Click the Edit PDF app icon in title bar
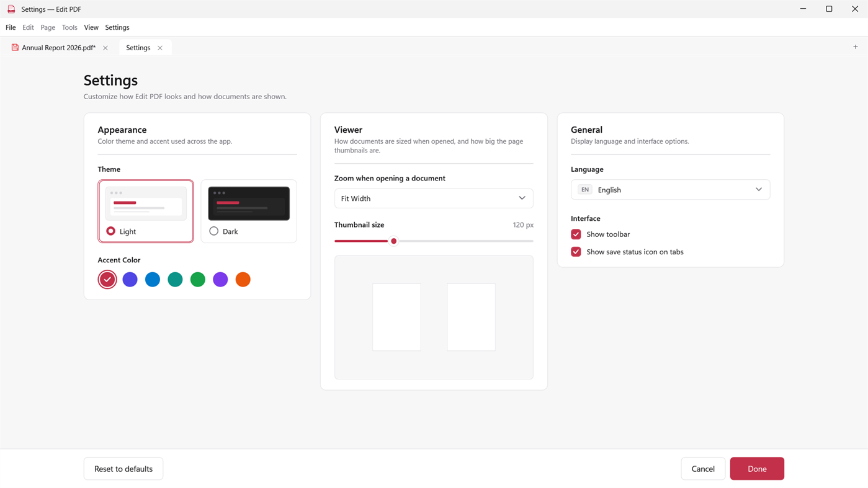Image resolution: width=868 pixels, height=488 pixels. (x=11, y=9)
